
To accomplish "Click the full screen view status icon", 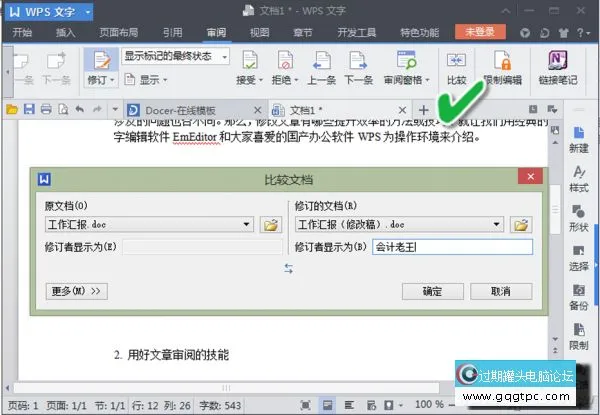I will (305, 405).
